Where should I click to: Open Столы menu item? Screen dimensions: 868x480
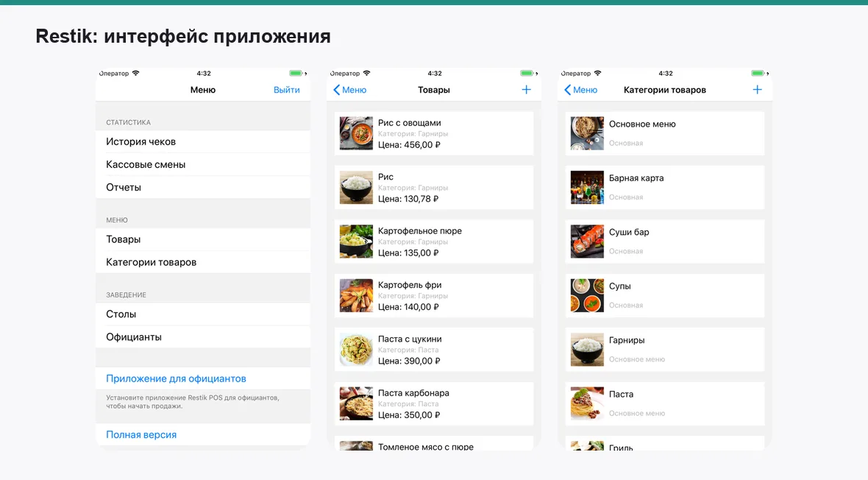coord(202,314)
